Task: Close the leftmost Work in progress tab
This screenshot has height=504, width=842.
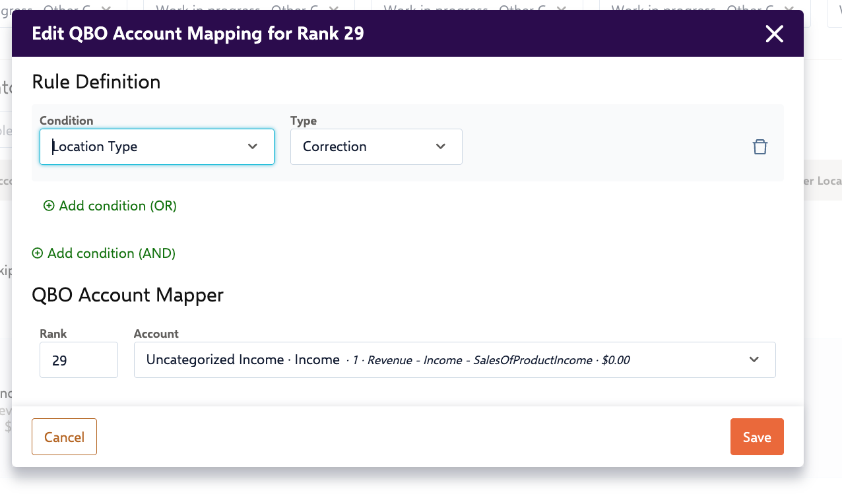Action: click(x=106, y=9)
